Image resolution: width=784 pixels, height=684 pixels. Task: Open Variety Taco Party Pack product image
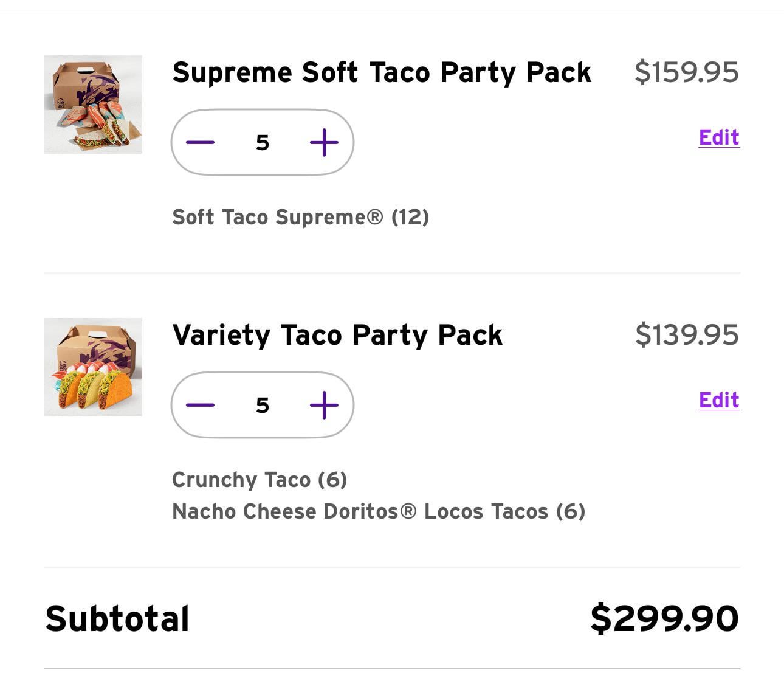pyautogui.click(x=93, y=367)
